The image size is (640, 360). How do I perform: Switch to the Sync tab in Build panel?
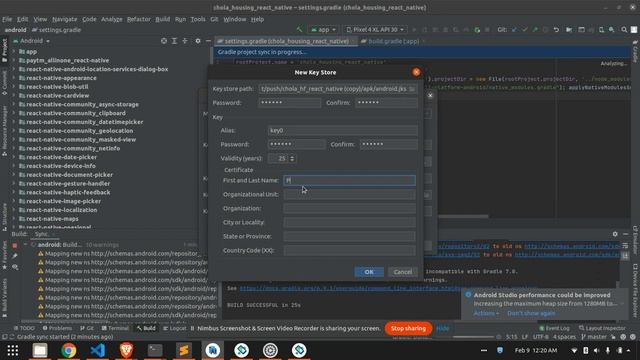41,234
